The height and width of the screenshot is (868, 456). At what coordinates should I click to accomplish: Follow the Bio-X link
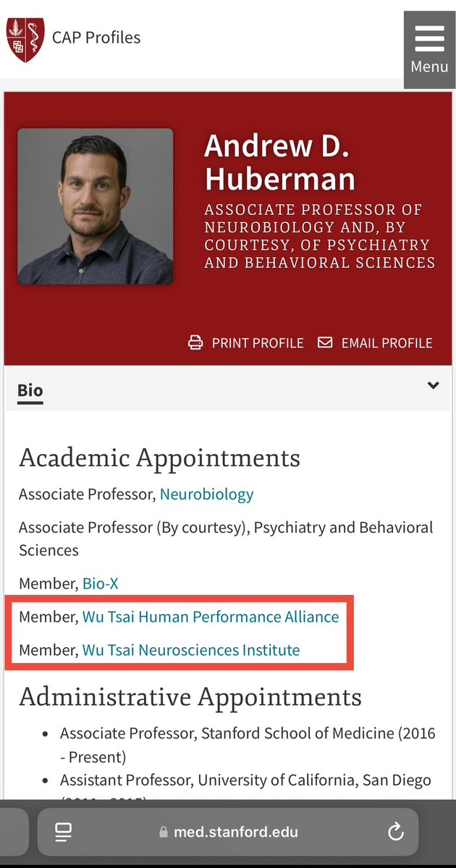pyautogui.click(x=100, y=583)
